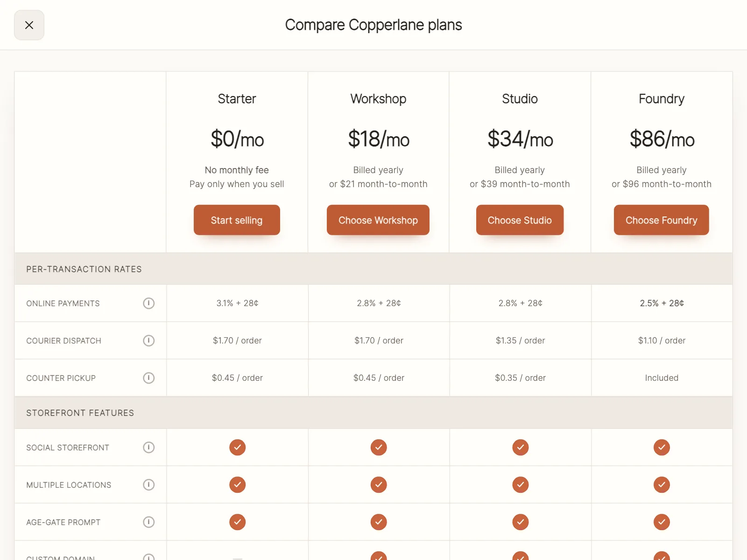Choose the Workshop plan button

tap(378, 220)
